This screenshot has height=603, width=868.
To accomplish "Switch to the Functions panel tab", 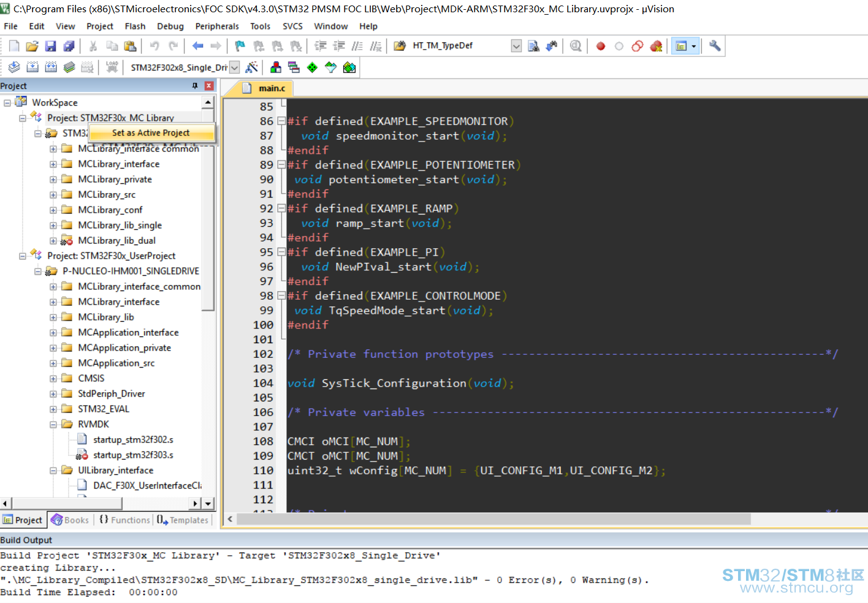I will (x=124, y=520).
